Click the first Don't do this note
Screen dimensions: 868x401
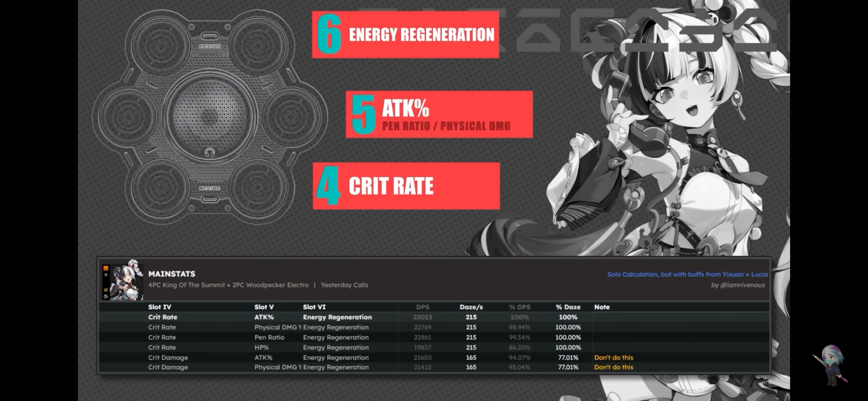(614, 358)
